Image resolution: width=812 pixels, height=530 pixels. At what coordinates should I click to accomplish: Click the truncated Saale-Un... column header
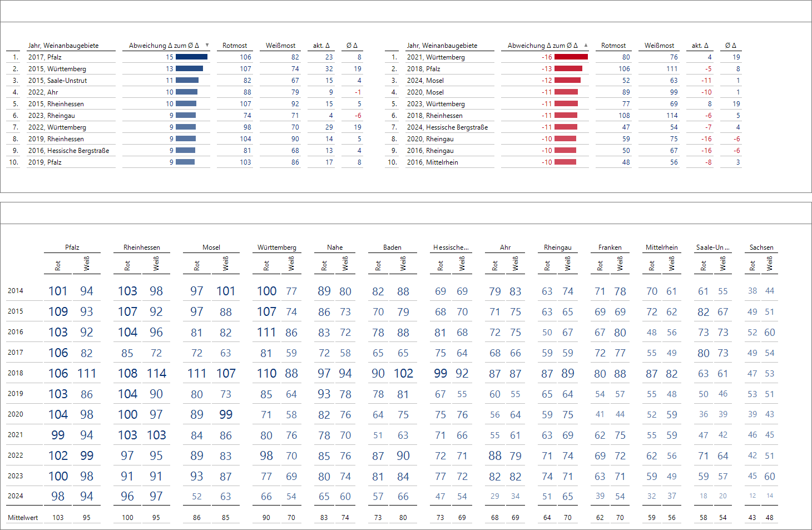pyautogui.click(x=712, y=247)
